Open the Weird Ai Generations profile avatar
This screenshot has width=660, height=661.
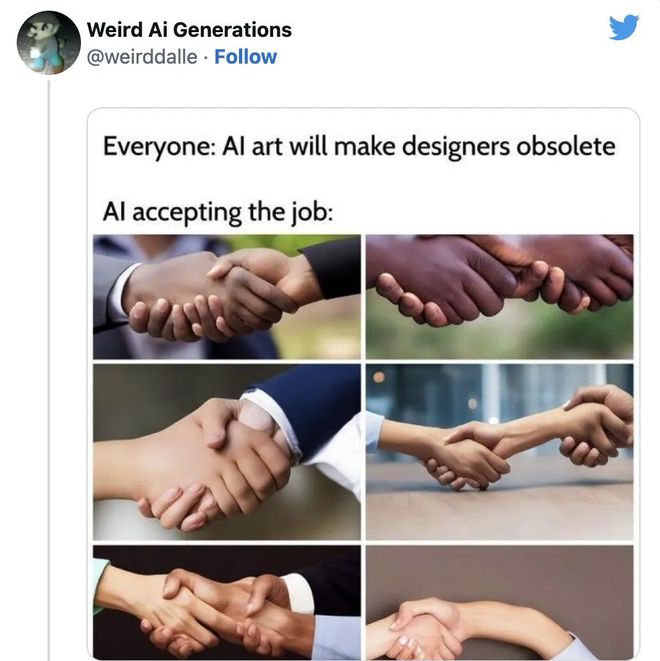tap(48, 43)
